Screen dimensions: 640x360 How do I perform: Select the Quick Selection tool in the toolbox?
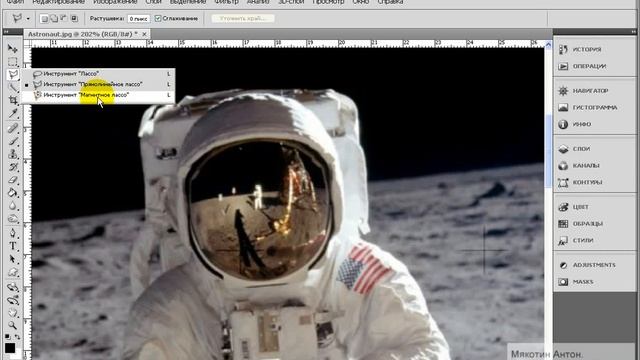13,87
